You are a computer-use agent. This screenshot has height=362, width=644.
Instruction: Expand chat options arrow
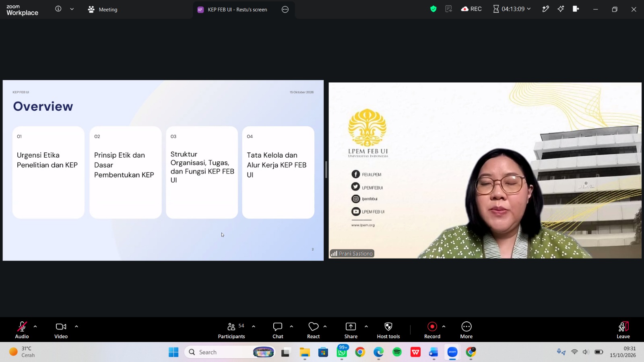(291, 327)
